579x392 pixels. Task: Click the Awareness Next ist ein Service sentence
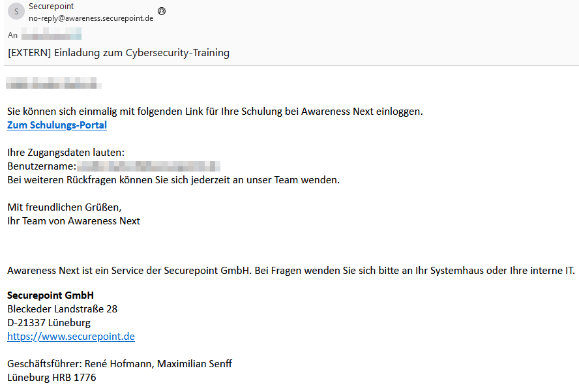(x=291, y=271)
